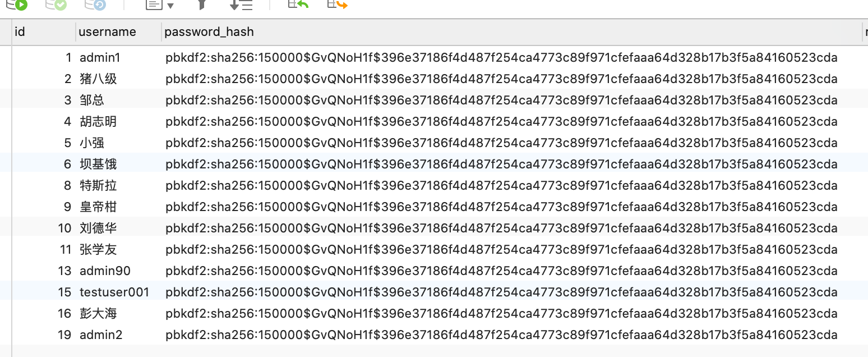
Task: Click the Commit transaction checkmark icon
Action: pos(56,5)
